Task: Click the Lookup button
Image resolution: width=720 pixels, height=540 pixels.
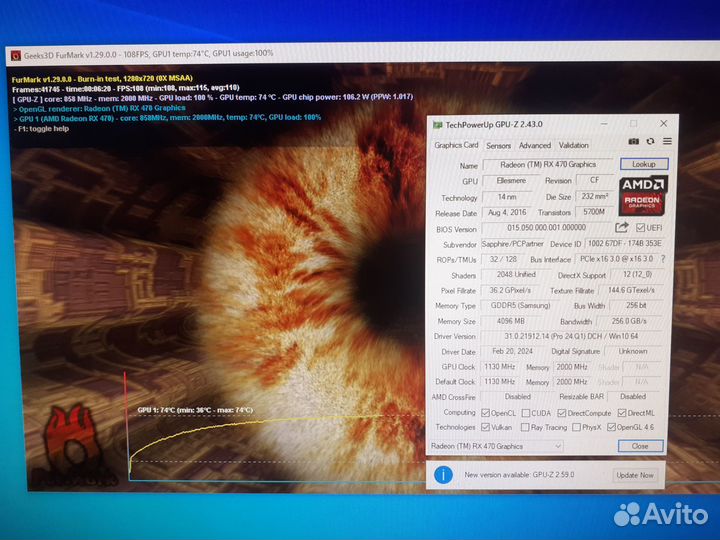Action: click(644, 164)
